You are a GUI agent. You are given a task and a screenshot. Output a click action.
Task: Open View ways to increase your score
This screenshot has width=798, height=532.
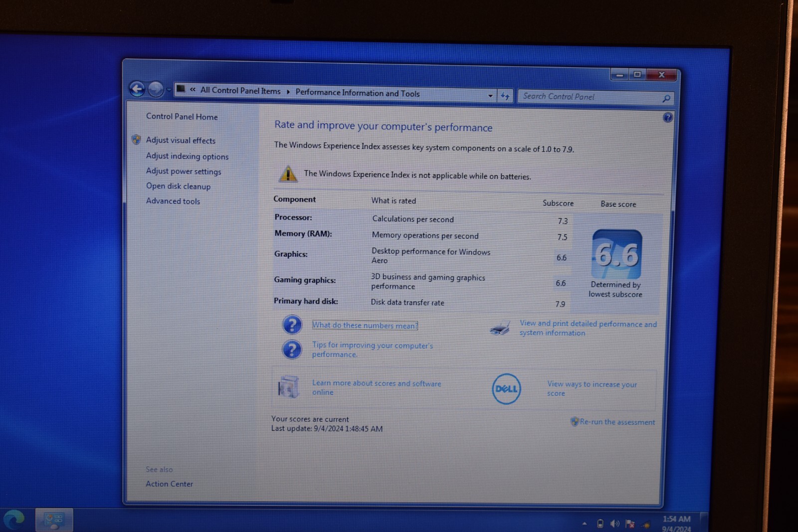[x=592, y=388]
